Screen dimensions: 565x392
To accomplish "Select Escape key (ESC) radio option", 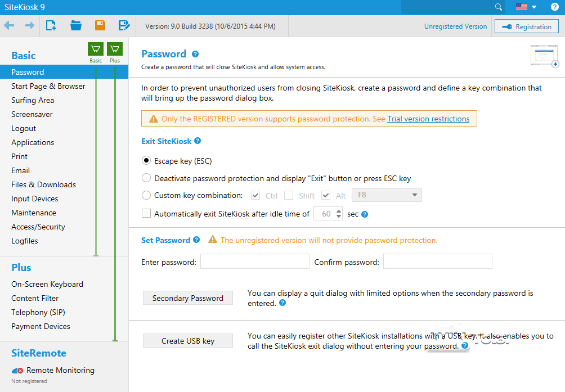I will point(146,160).
